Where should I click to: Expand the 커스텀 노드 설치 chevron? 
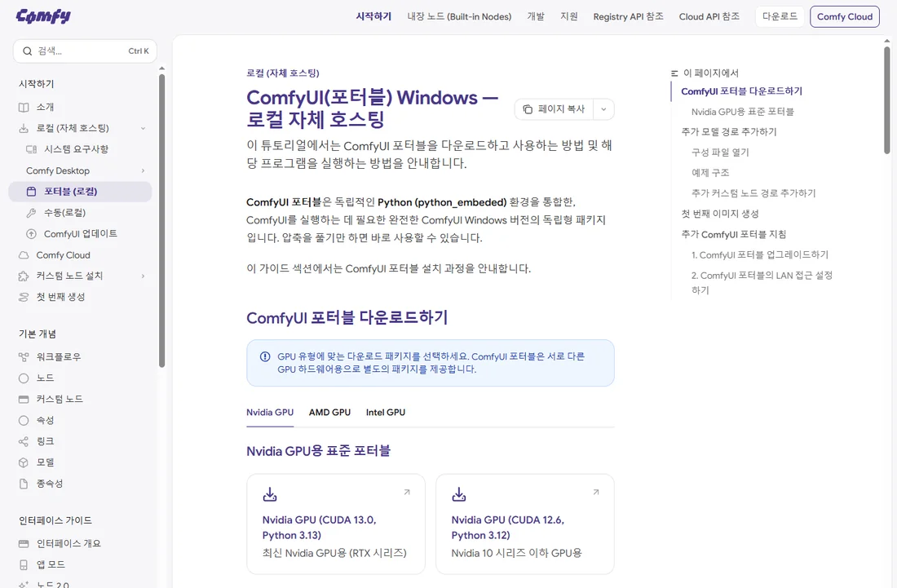143,276
